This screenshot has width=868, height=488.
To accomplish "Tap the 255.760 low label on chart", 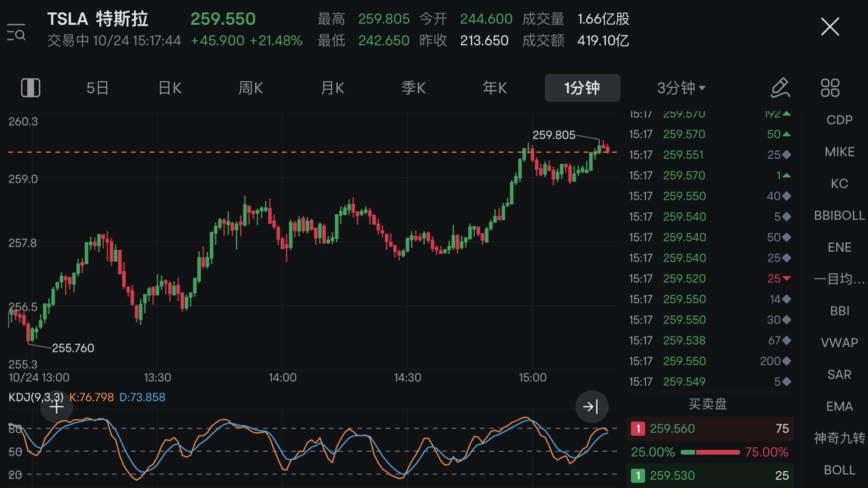I will click(73, 348).
